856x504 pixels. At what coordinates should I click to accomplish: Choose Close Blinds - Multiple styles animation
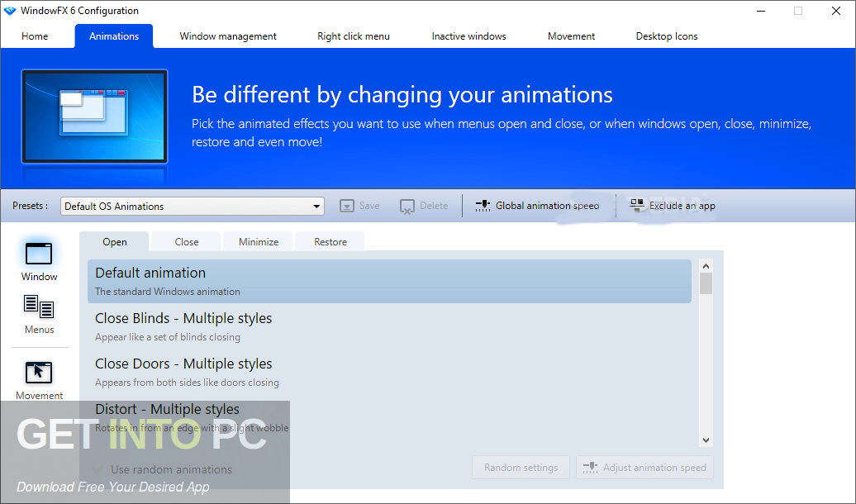click(x=389, y=326)
